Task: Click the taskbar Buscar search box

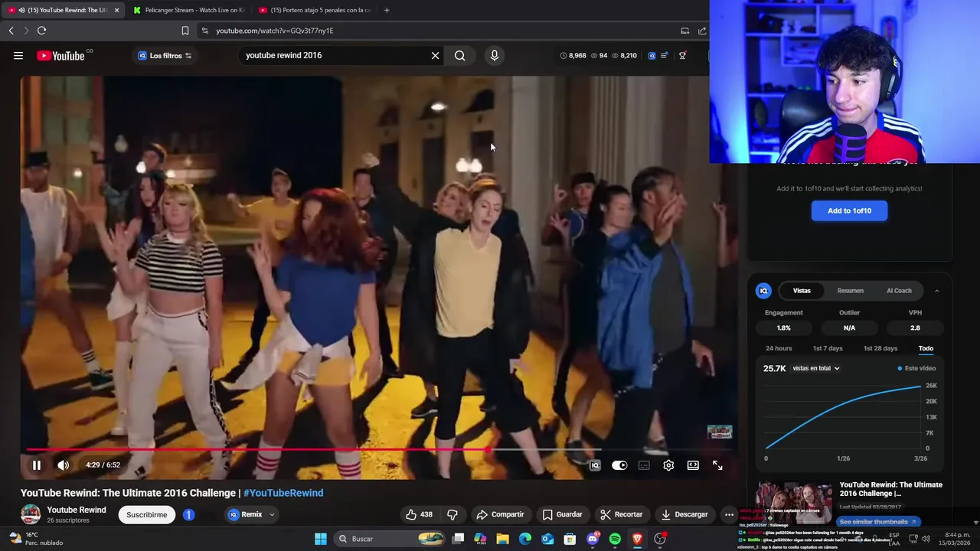Action: 390,539
